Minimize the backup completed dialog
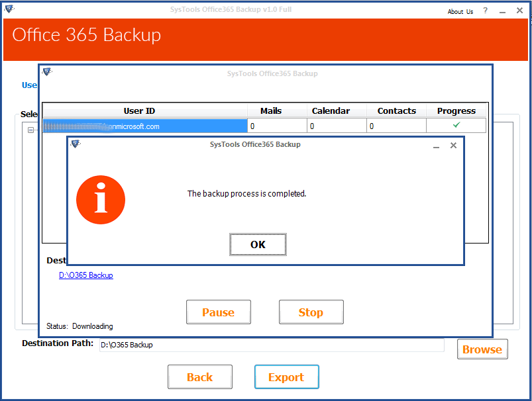The image size is (532, 401). click(x=437, y=146)
